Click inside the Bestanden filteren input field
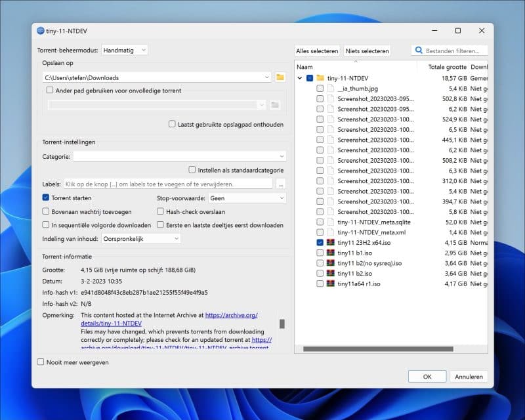Screen dimensions: 525x420 (453, 50)
